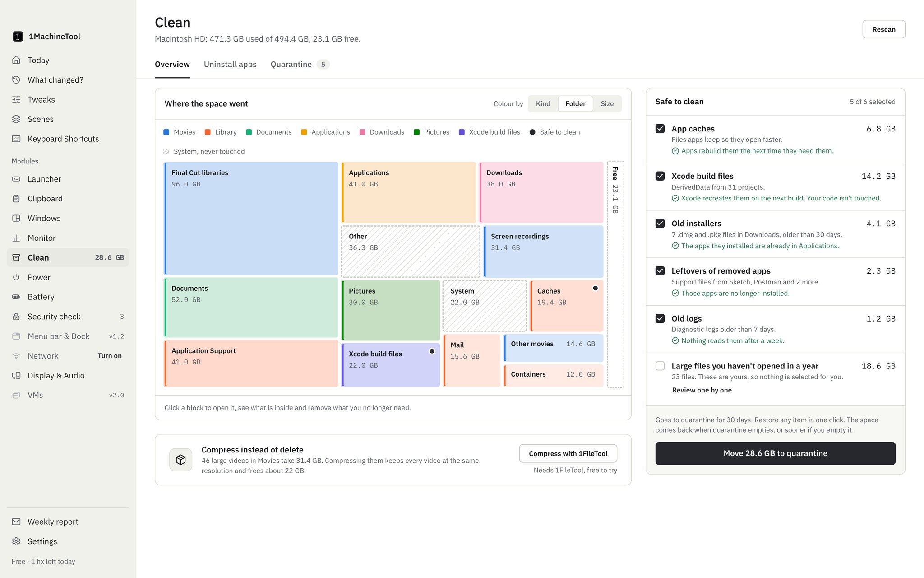Image resolution: width=924 pixels, height=578 pixels.
Task: Open Keyboard Shortcuts keyboard icon
Action: click(16, 139)
